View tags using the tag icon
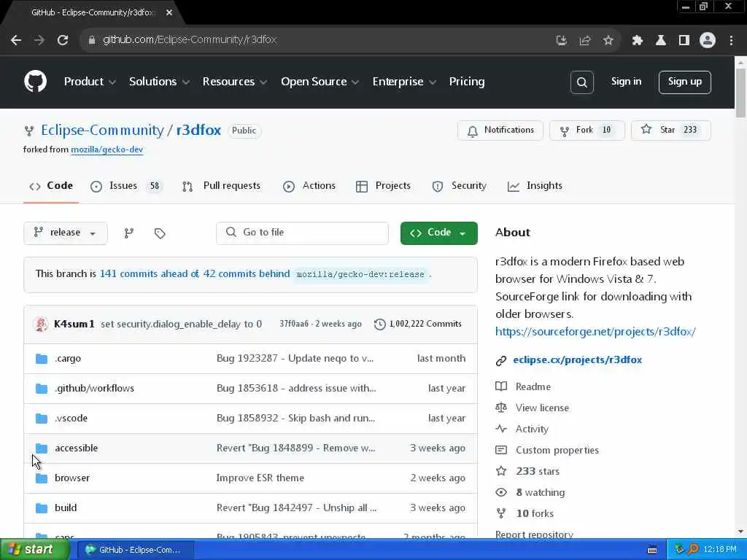The height and width of the screenshot is (560, 747). [x=160, y=233]
